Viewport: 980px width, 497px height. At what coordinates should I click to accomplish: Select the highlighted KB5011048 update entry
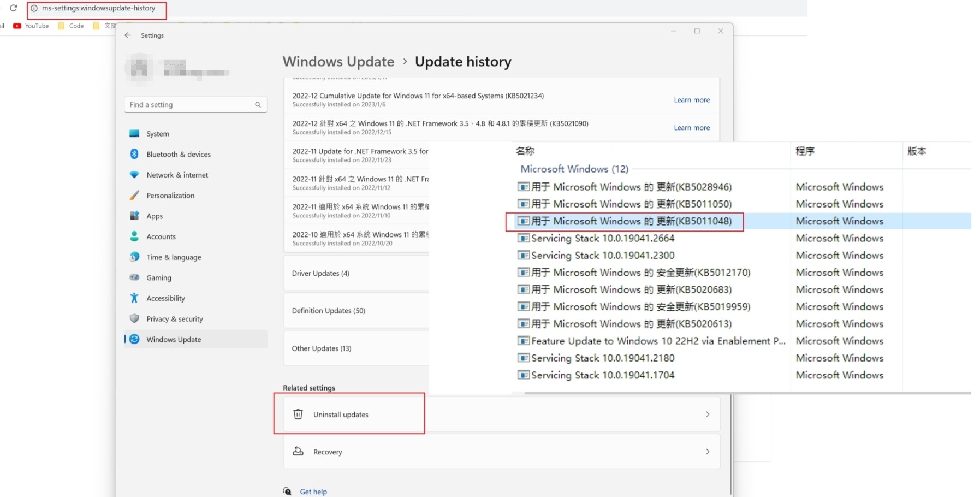[631, 221]
